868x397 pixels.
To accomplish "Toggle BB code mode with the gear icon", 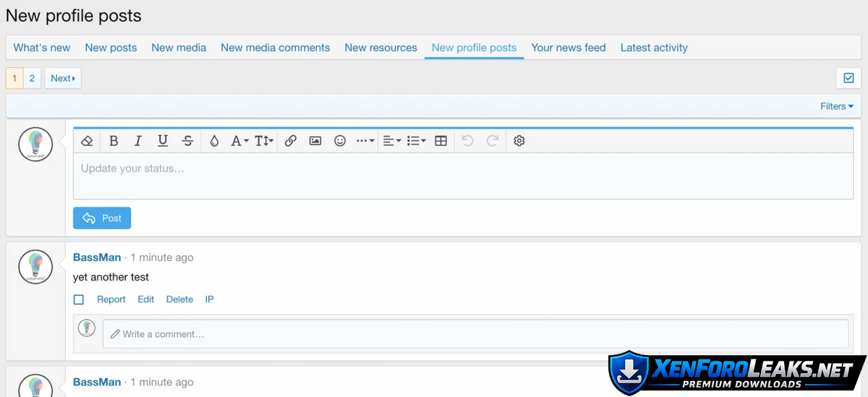I will pyautogui.click(x=519, y=141).
